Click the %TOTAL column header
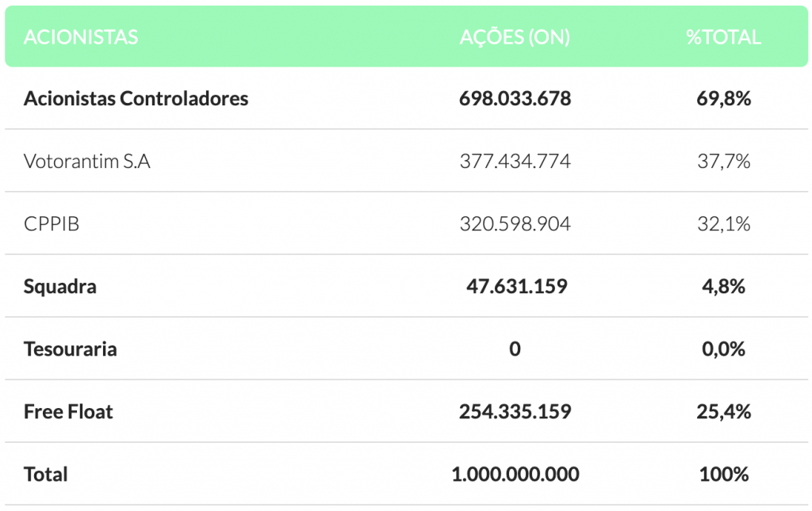This screenshot has width=812, height=511. (x=723, y=37)
